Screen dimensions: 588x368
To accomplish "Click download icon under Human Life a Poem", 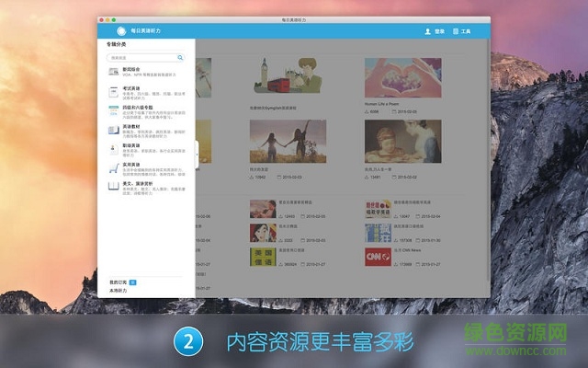I will [x=367, y=112].
